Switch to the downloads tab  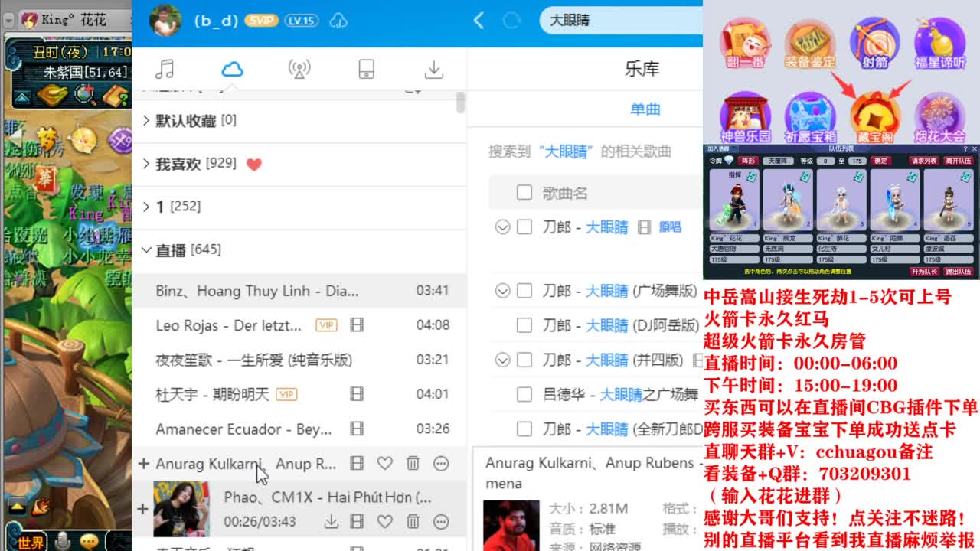434,69
